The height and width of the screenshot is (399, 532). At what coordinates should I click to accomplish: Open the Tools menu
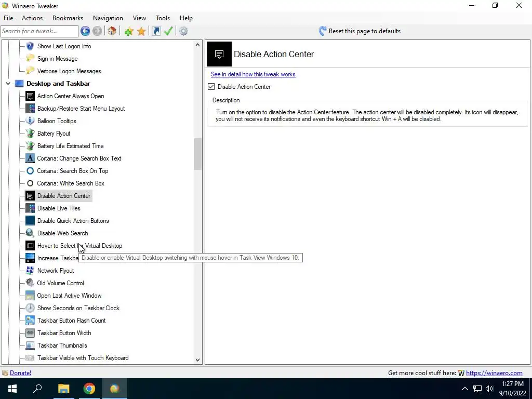tap(163, 18)
